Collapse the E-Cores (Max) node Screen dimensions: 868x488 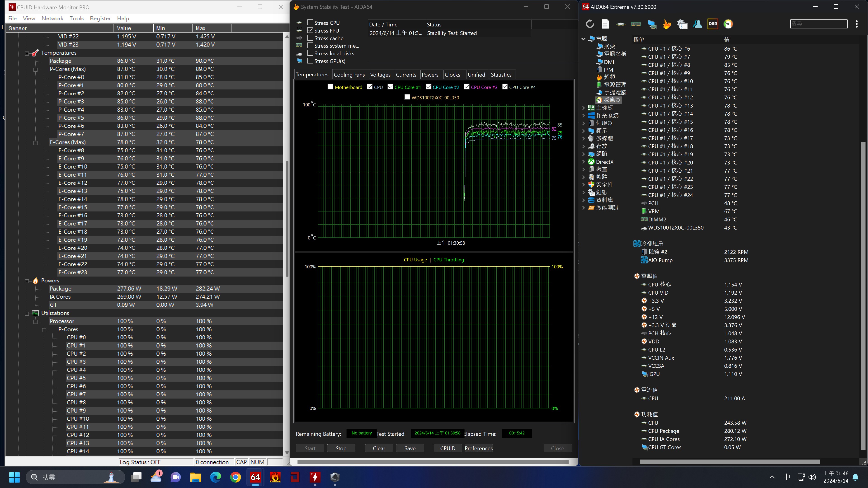click(35, 143)
